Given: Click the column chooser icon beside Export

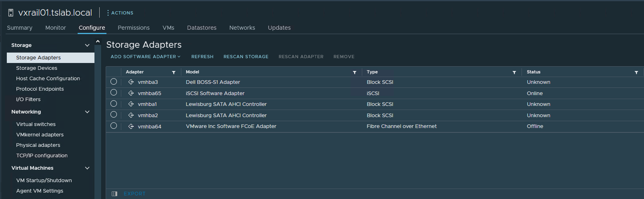Looking at the screenshot, I should tap(114, 194).
